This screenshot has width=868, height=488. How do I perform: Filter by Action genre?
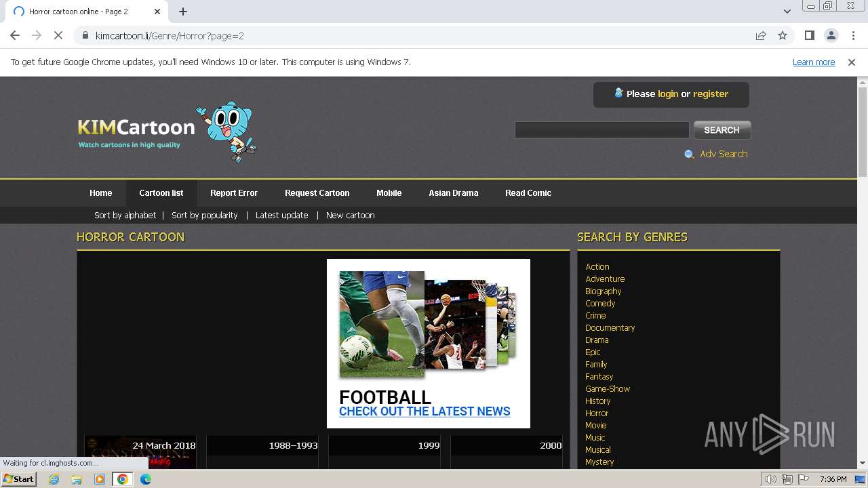pyautogui.click(x=597, y=267)
